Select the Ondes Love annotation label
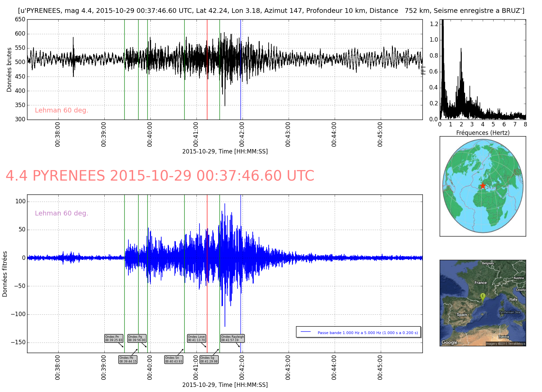 click(x=196, y=338)
